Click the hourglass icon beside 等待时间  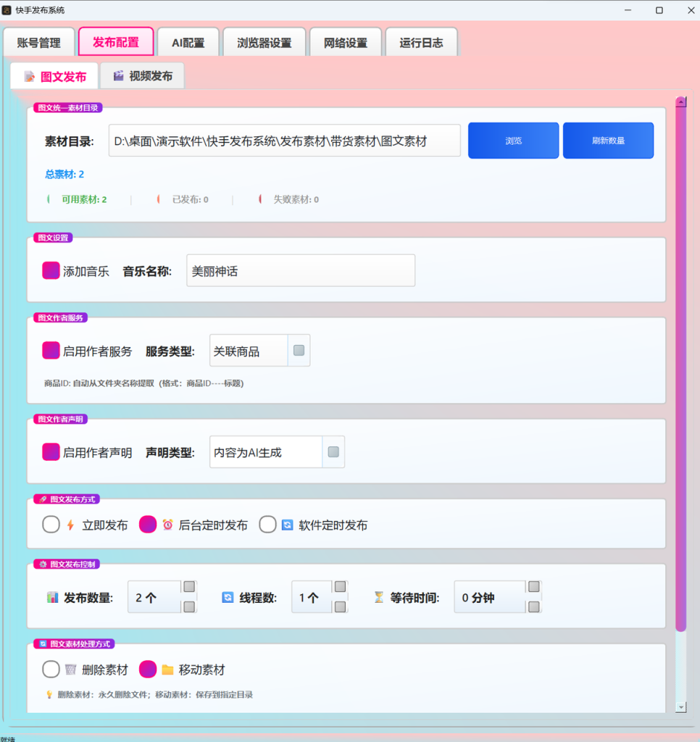[x=379, y=597]
